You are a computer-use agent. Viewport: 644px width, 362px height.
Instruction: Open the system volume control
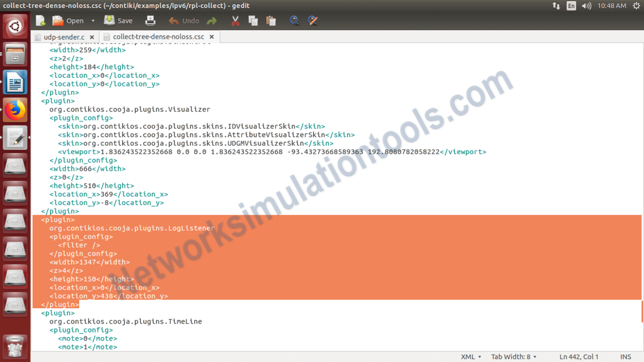pyautogui.click(x=587, y=5)
